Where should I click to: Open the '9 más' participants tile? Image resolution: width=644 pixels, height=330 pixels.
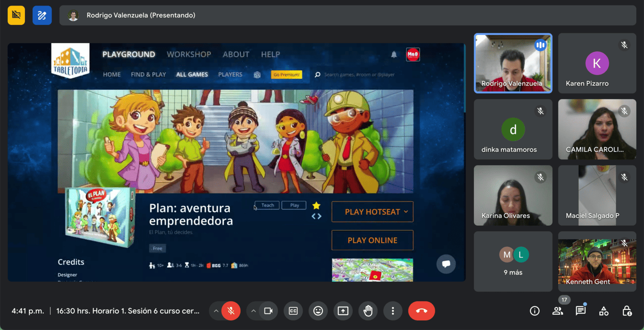pyautogui.click(x=513, y=262)
